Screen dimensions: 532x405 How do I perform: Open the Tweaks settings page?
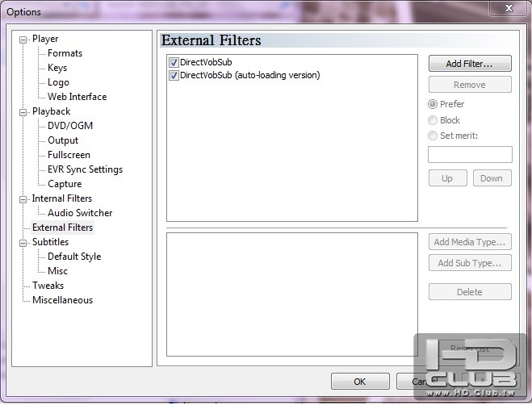pyautogui.click(x=48, y=286)
